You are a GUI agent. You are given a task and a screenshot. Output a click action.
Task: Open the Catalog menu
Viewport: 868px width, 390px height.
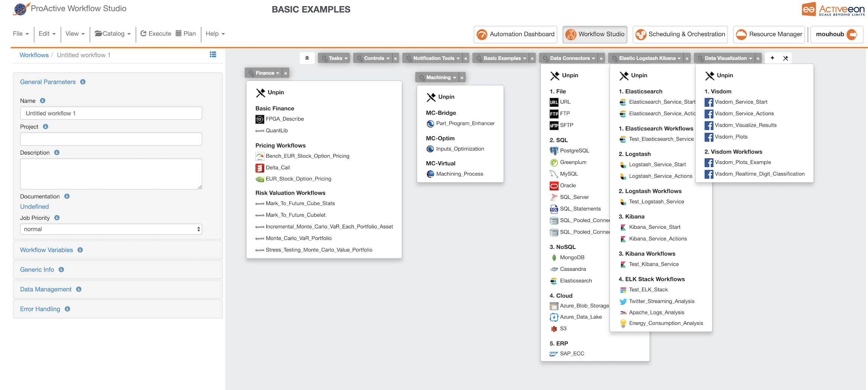coord(113,34)
